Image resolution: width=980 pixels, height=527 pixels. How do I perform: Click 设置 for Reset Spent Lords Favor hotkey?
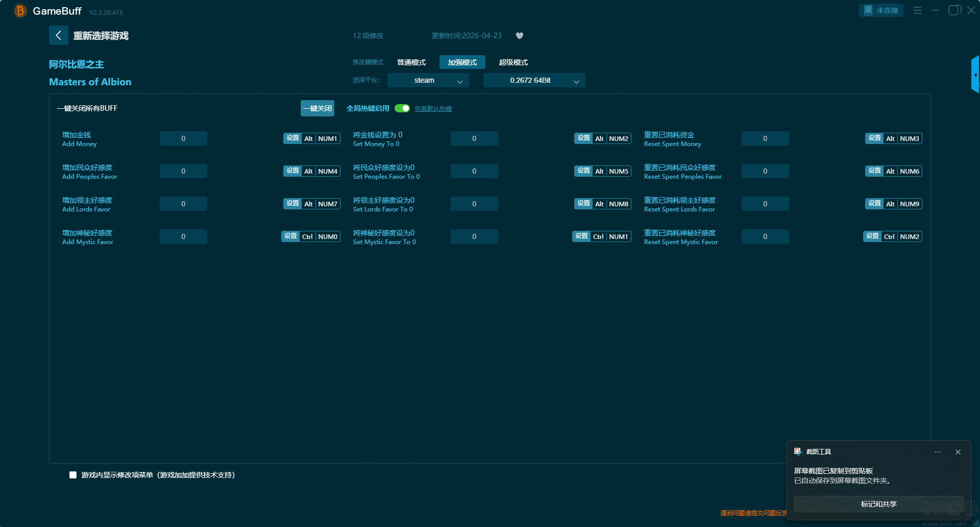click(874, 204)
